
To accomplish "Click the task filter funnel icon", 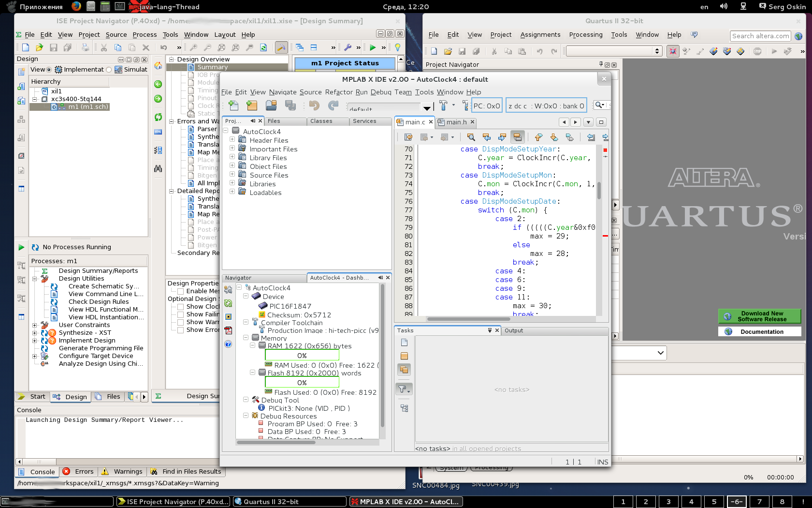I will [x=403, y=389].
